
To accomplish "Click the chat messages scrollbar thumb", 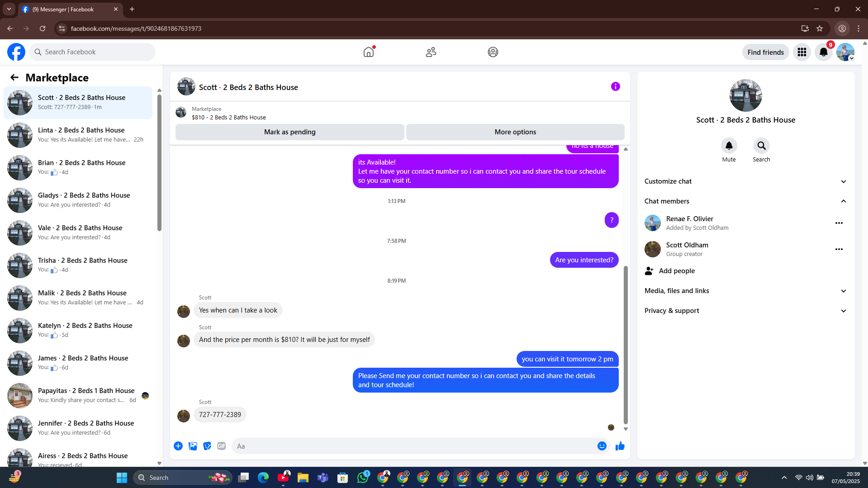I will tap(626, 345).
